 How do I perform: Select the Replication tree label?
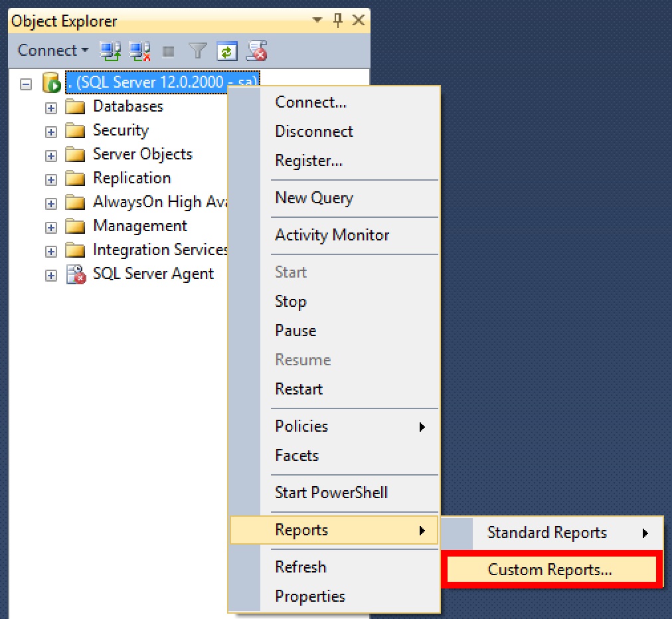132,178
